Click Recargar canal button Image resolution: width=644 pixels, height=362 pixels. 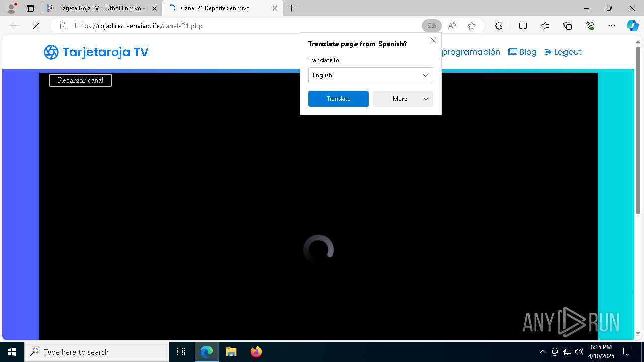click(x=80, y=80)
